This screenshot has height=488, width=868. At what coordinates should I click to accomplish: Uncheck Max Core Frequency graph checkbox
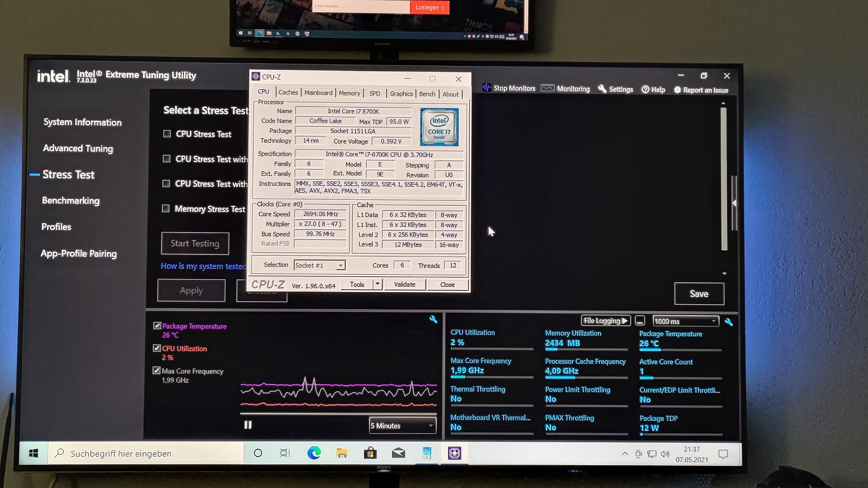pyautogui.click(x=156, y=370)
